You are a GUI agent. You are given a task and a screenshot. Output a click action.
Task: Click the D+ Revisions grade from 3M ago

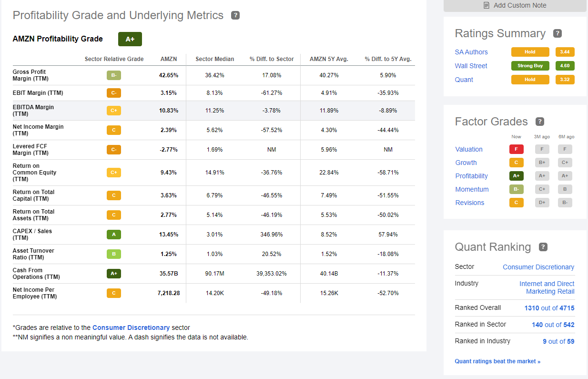[x=542, y=203]
